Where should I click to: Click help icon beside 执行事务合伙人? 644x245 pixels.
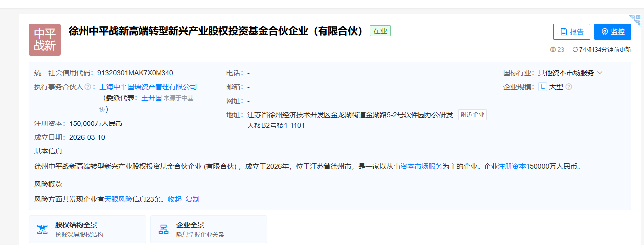point(88,87)
